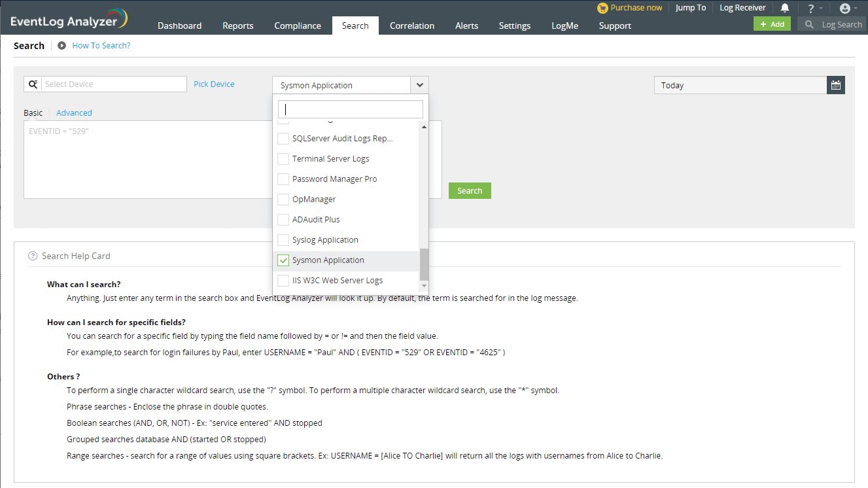Click the Select Device input field
The image size is (868, 488).
[114, 84]
